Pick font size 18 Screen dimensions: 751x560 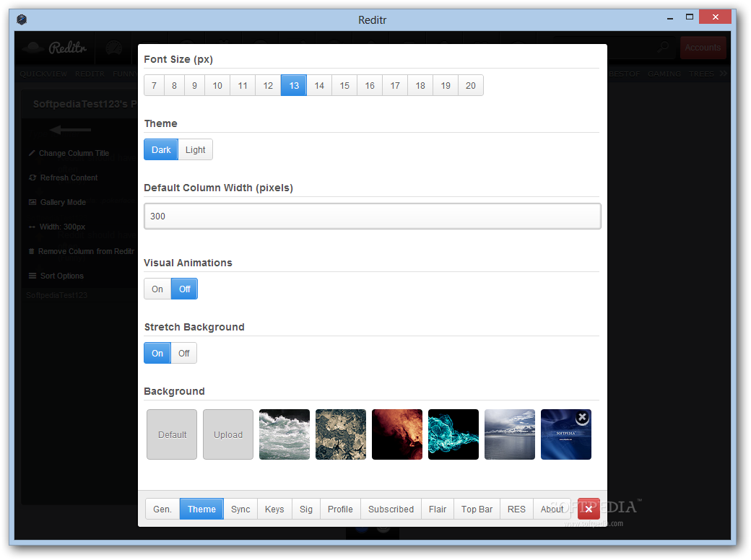(x=420, y=86)
